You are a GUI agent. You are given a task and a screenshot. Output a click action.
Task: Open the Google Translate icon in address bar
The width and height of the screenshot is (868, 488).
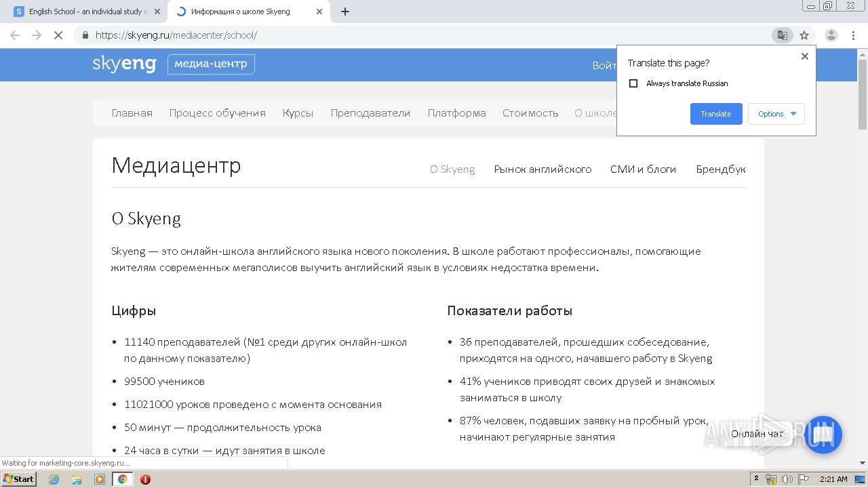(782, 35)
